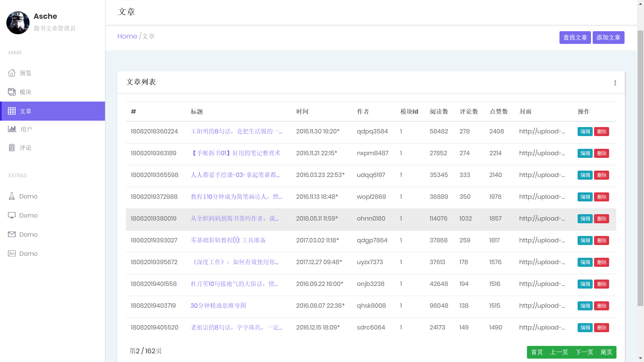Open article 人人都爱手绘课-03
The width and height of the screenshot is (644, 362).
(235, 175)
